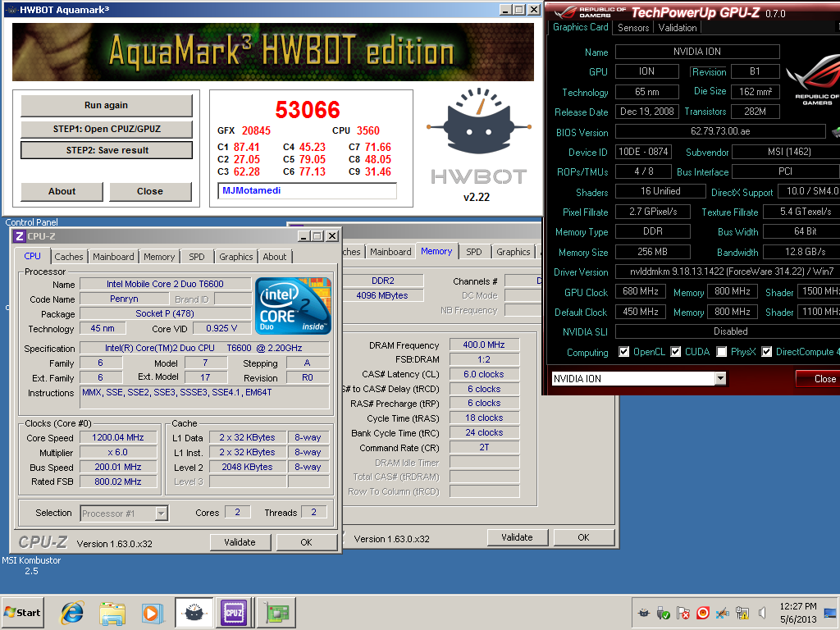
Task: Click the pen and tablet tray icon
Action: coord(723,612)
